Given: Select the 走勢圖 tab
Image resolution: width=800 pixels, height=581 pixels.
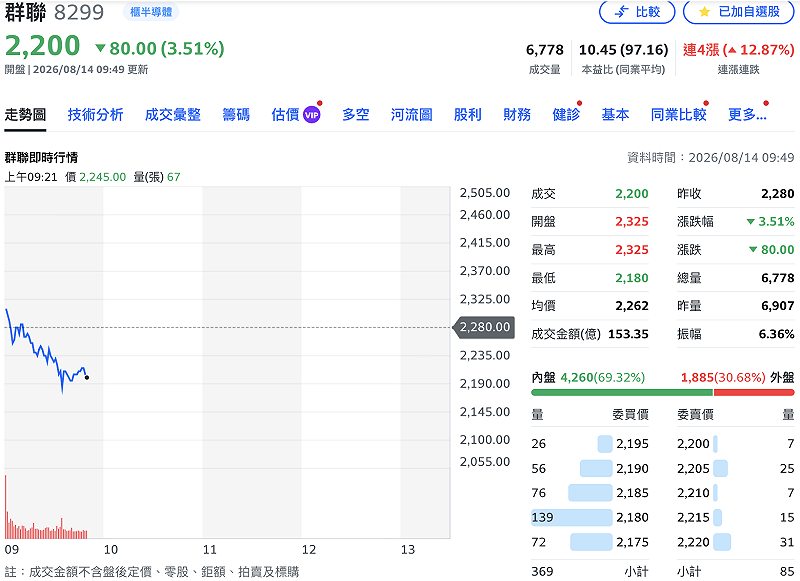Looking at the screenshot, I should coord(25,115).
